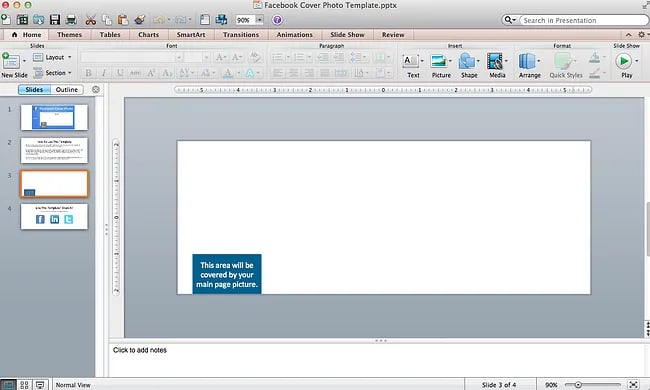Collapse the ribbon with the chevron arrow
The width and height of the screenshot is (650, 390).
[628, 35]
